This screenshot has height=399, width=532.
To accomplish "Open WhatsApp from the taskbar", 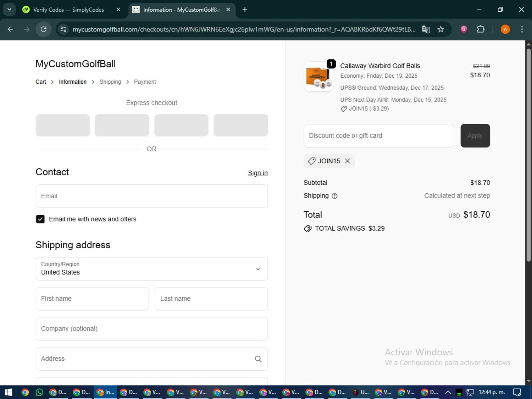I will pos(39,392).
